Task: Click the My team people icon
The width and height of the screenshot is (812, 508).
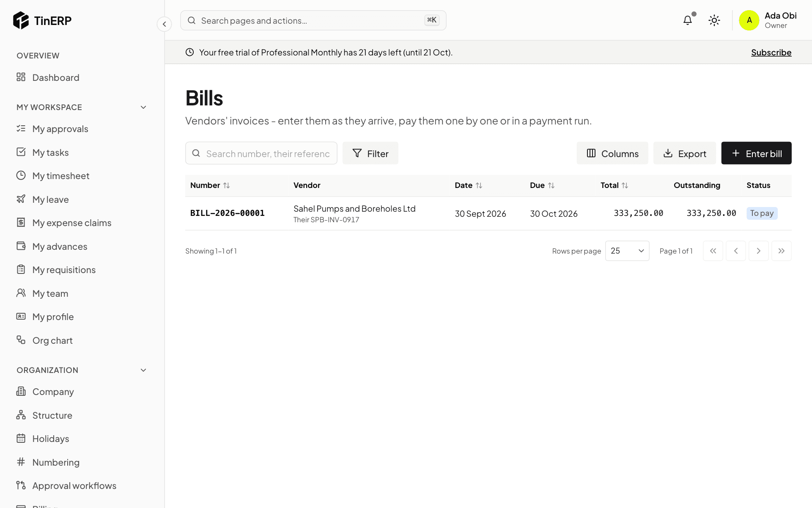Action: point(21,293)
